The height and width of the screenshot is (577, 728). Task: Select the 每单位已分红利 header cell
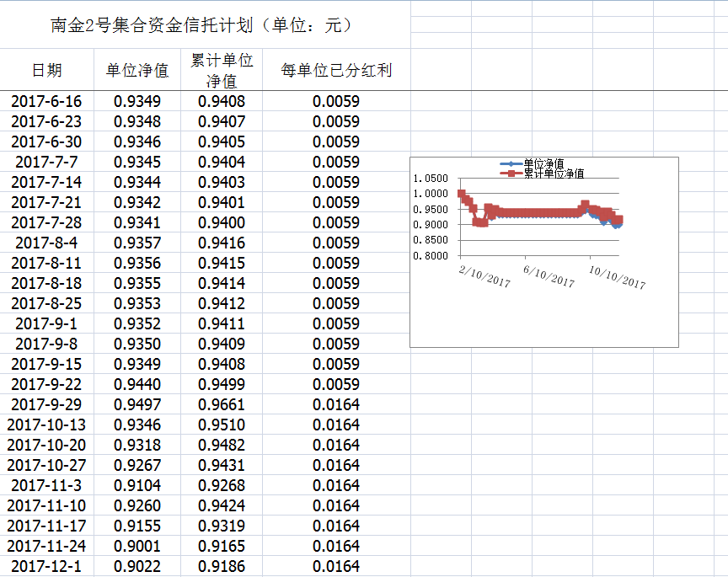[x=336, y=71]
